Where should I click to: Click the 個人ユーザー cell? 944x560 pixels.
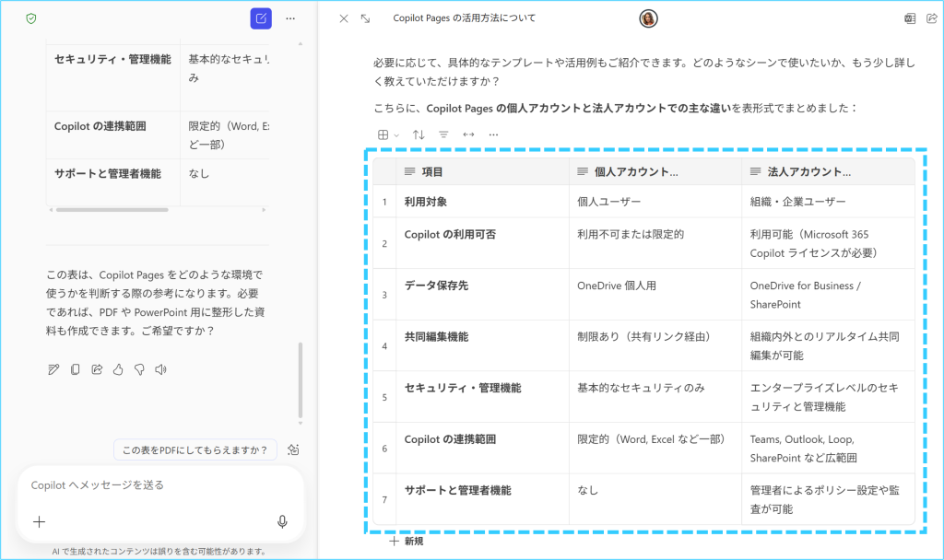655,202
